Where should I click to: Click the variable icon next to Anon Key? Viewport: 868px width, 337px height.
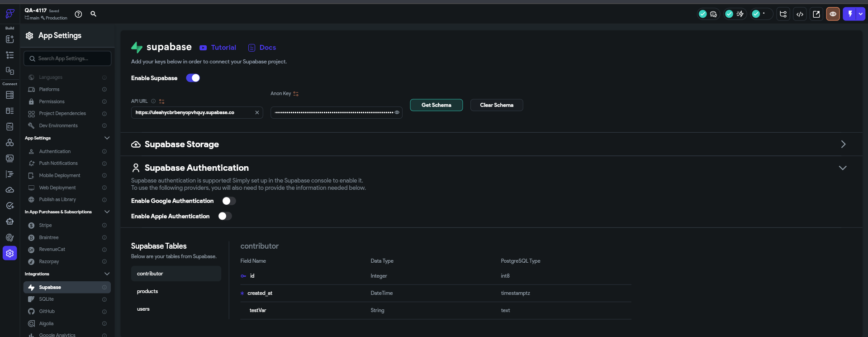click(296, 94)
